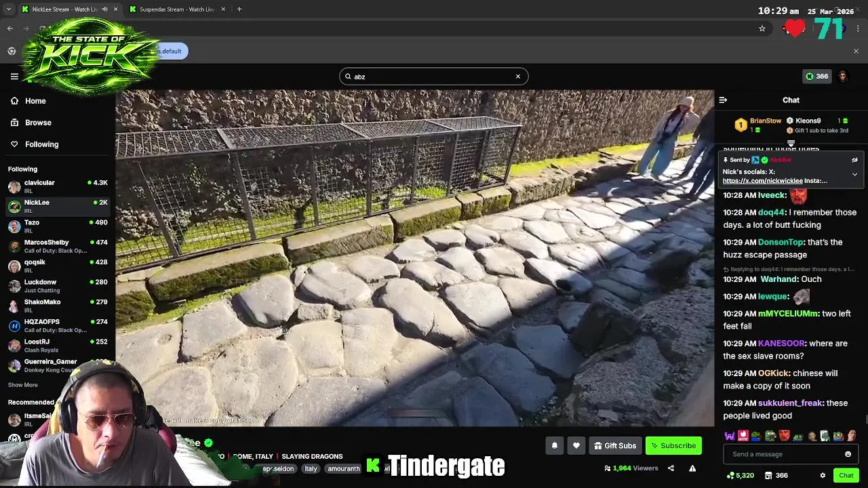The image size is (868, 488).
Task: Open MarcosShelby channel in sidebar
Action: (58, 246)
